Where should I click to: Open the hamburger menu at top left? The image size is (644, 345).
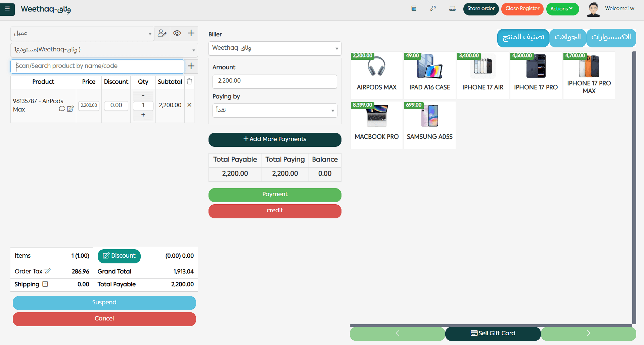7,9
